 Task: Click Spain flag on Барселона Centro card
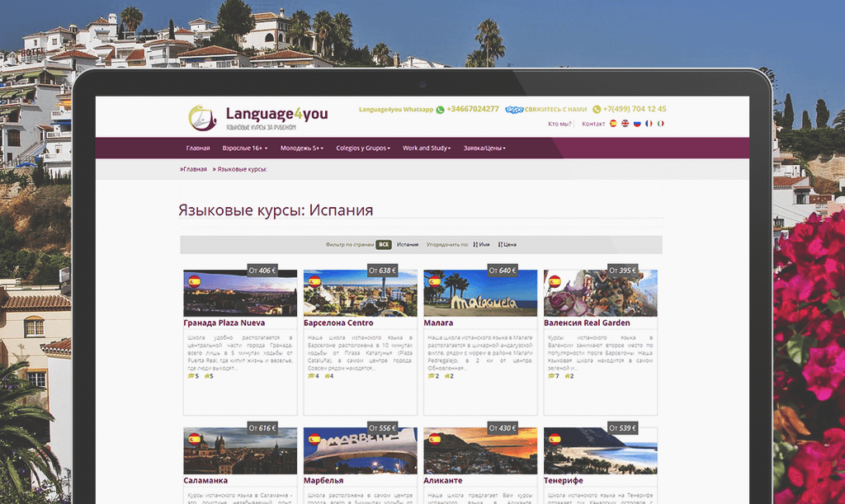(x=314, y=281)
